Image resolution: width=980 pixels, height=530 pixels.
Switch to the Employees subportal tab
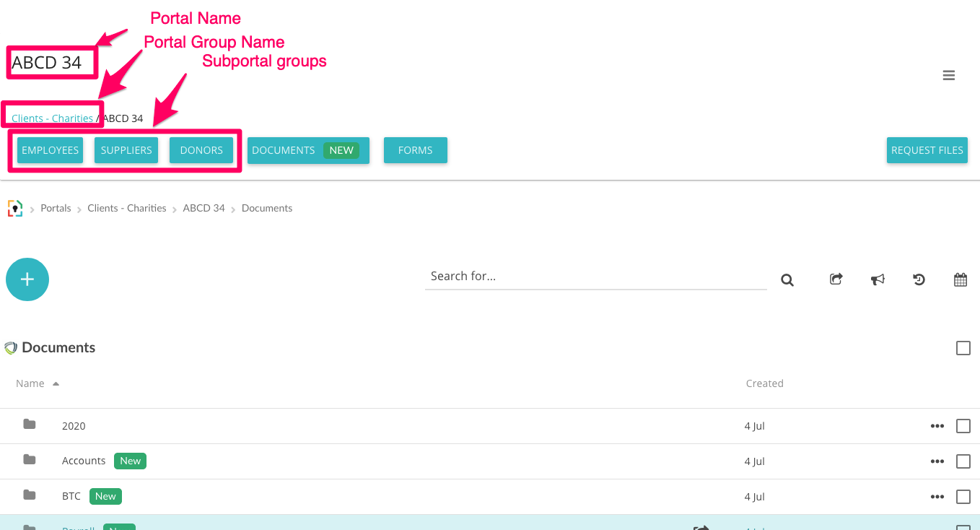50,150
